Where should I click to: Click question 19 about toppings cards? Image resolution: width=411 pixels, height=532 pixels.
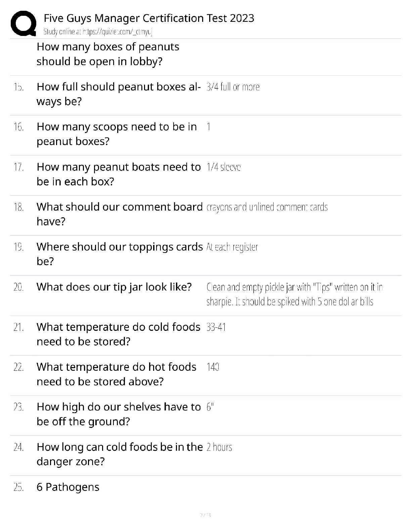coord(119,254)
